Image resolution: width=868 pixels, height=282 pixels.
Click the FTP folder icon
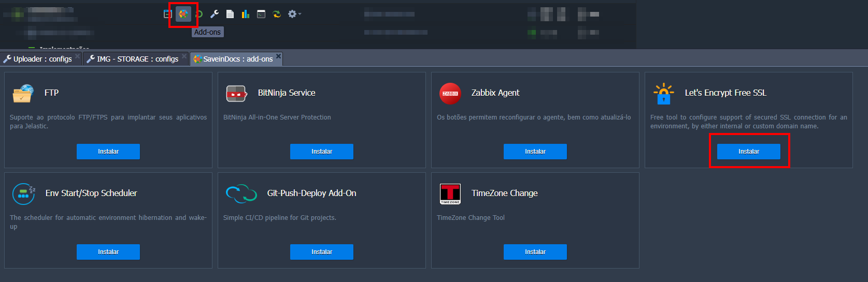click(x=23, y=94)
